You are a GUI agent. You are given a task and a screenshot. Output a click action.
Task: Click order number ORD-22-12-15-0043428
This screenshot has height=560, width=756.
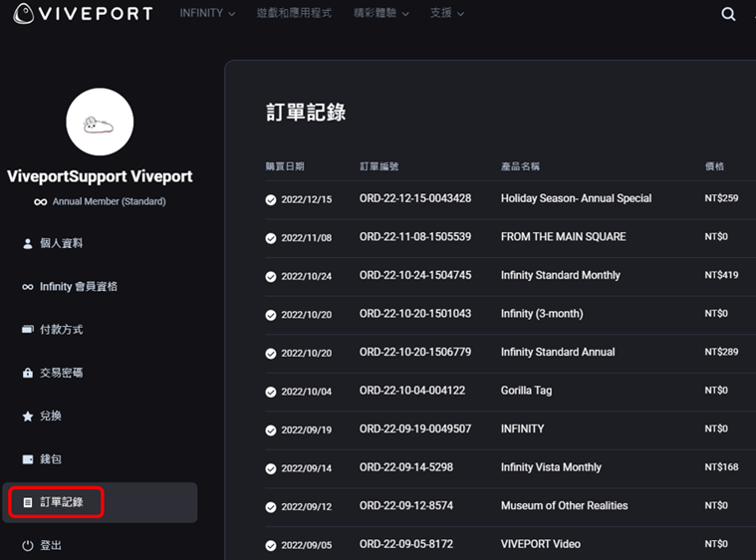415,198
